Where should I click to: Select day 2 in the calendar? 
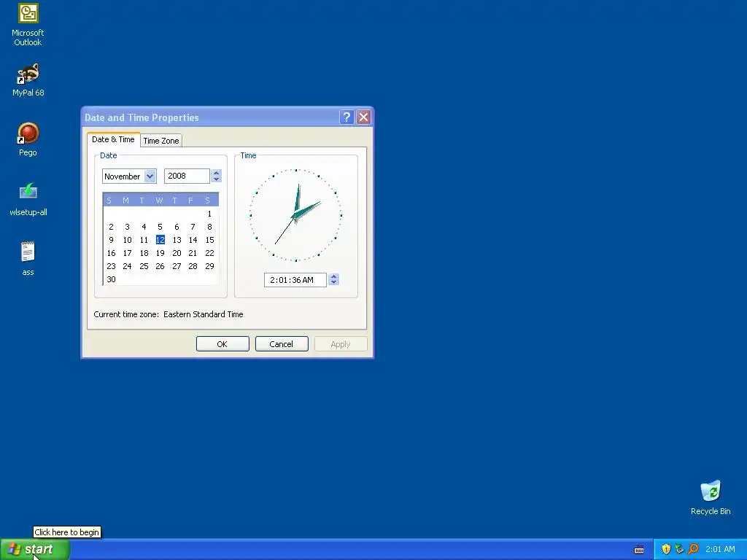[x=111, y=227]
